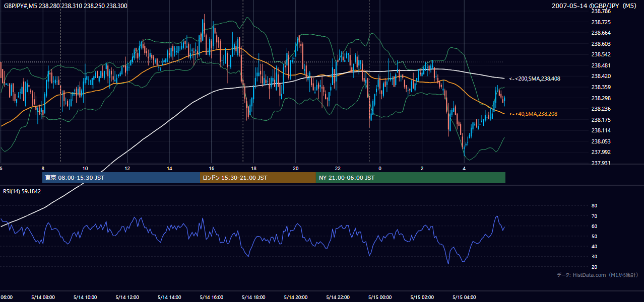The height and width of the screenshot is (302, 644).
Task: Click RSI scale level 40
Action: (x=594, y=247)
